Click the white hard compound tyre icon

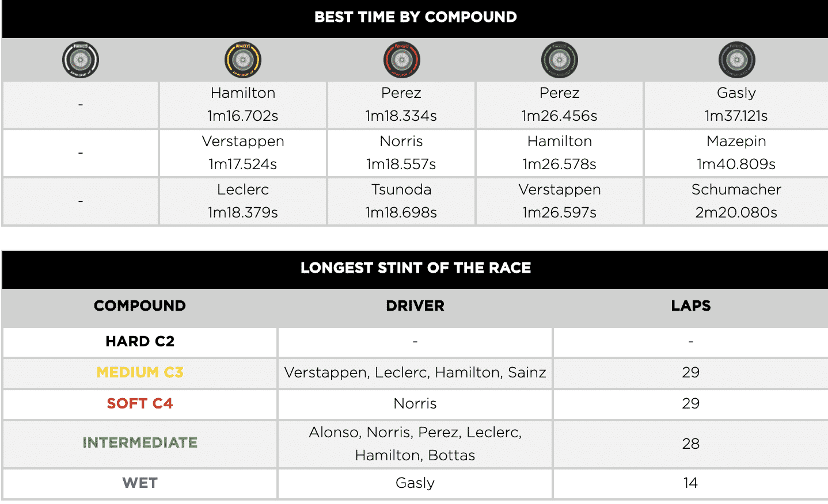pyautogui.click(x=81, y=60)
